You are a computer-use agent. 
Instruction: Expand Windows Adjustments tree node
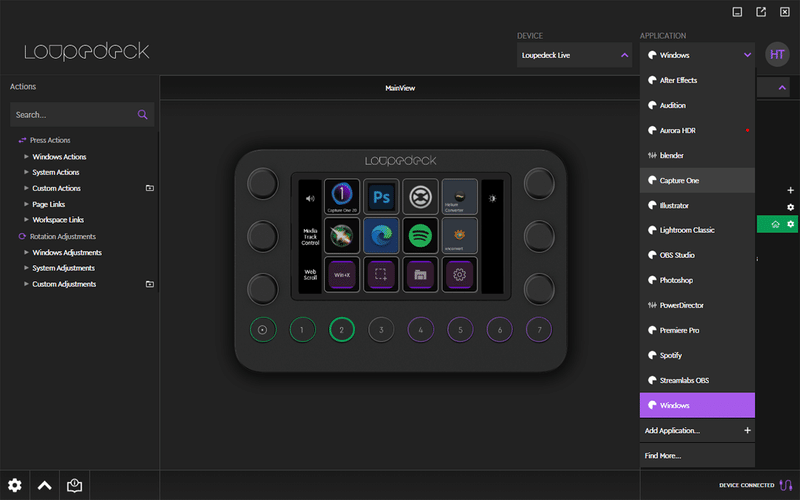26,253
